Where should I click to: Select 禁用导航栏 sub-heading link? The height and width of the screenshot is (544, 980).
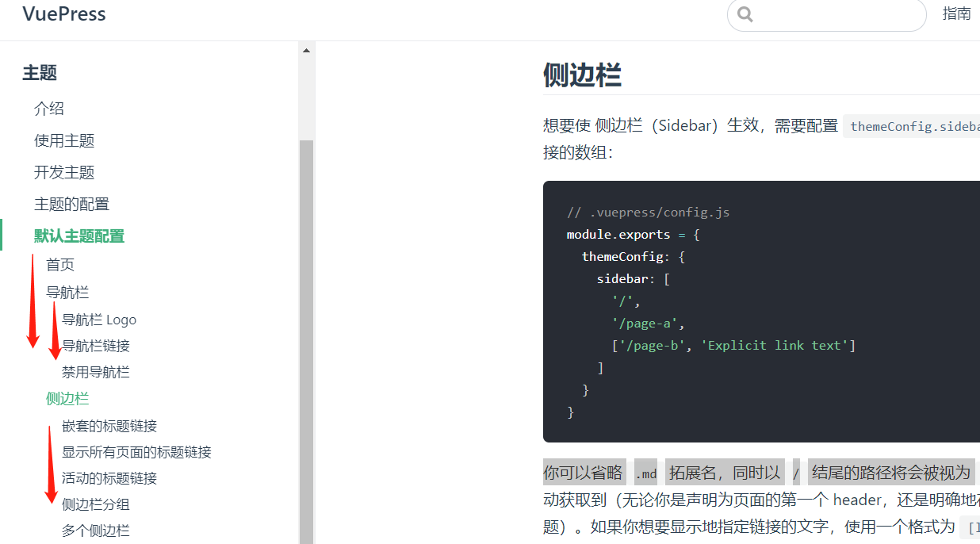point(96,372)
